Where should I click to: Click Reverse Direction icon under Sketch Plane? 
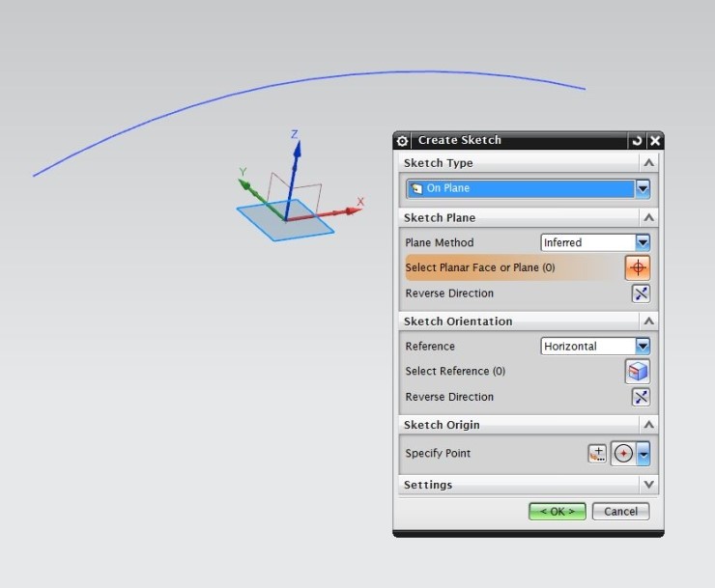640,294
